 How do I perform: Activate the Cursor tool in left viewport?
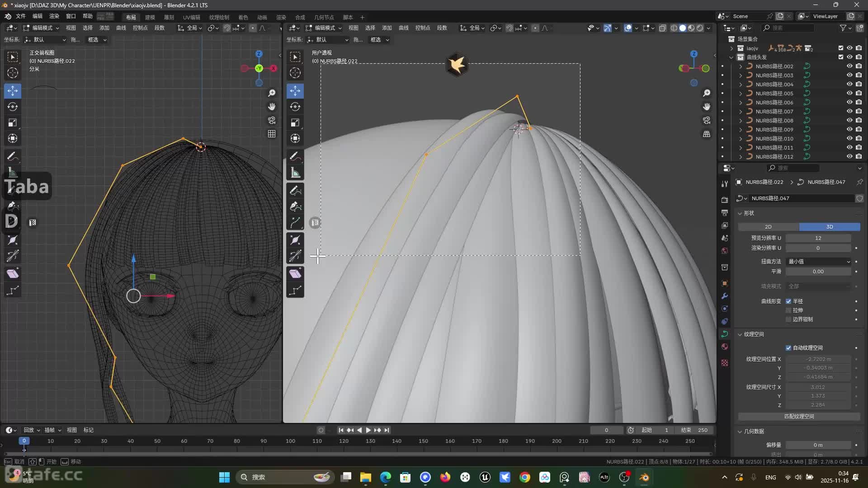coord(13,73)
